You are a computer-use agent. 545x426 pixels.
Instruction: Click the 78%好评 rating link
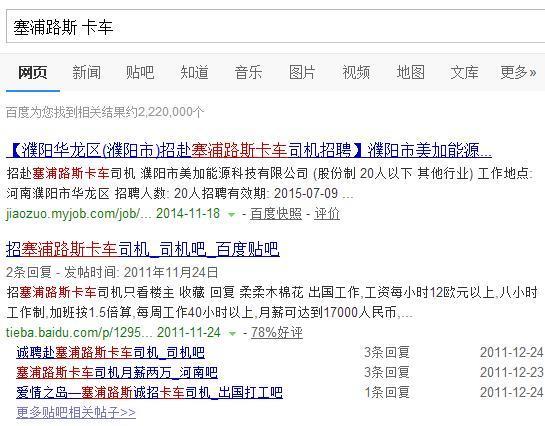[277, 333]
